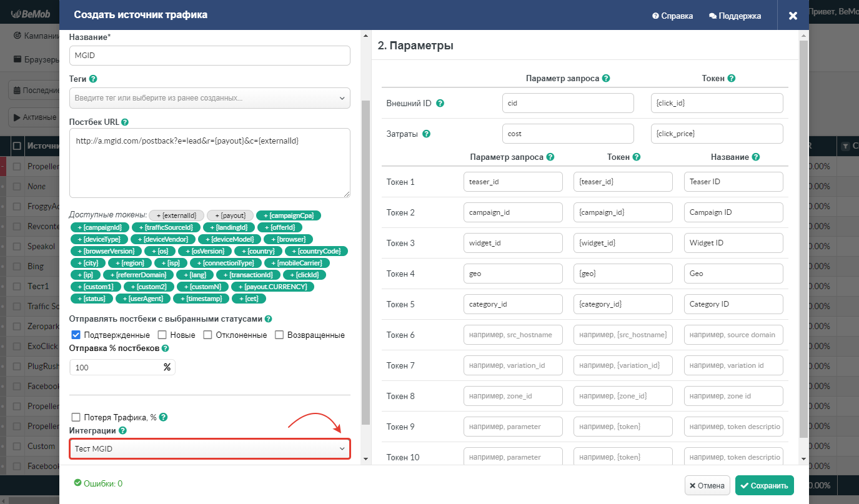This screenshot has width=859, height=504.
Task: Open help icon beside Внешний ID
Action: tap(440, 103)
